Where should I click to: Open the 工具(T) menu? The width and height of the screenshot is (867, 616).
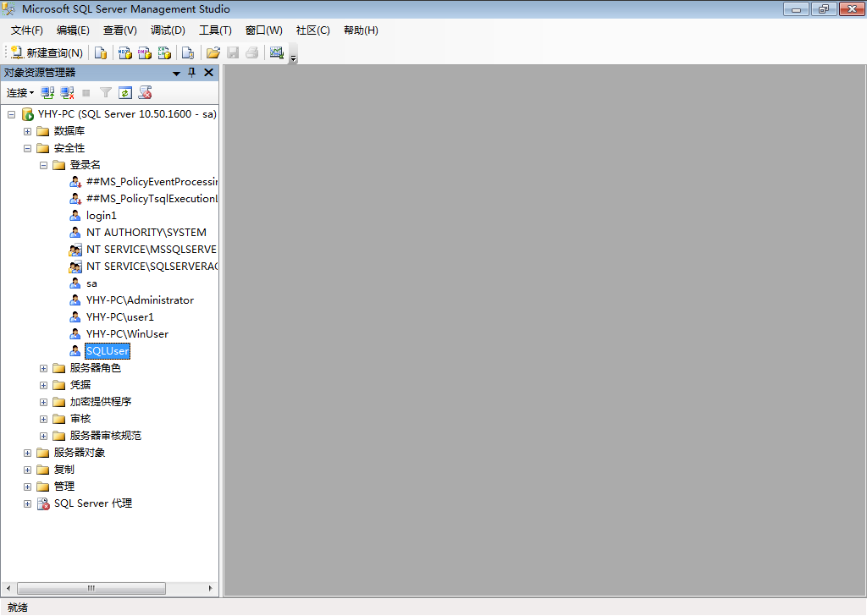click(215, 30)
